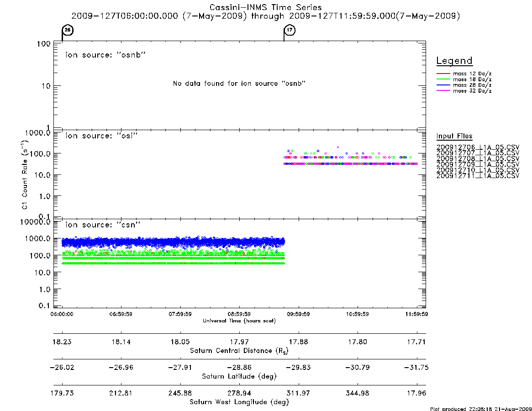The image size is (532, 411).
Task: Select the Legend heading
Action: click(454, 61)
